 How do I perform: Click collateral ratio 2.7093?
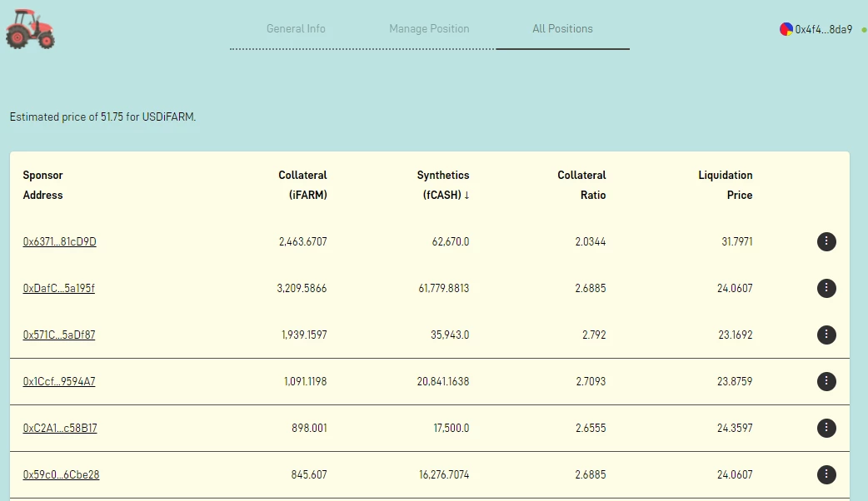(591, 381)
